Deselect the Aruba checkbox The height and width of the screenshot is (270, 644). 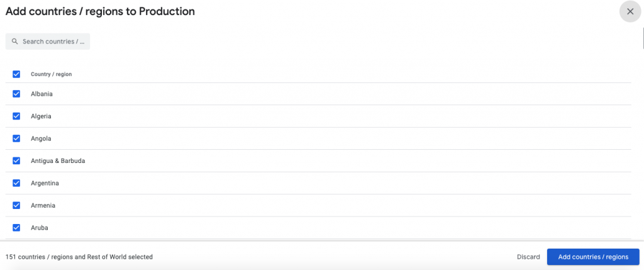16,228
